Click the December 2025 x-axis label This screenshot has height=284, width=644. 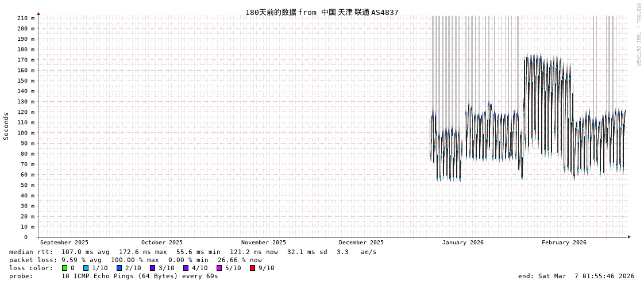click(361, 243)
